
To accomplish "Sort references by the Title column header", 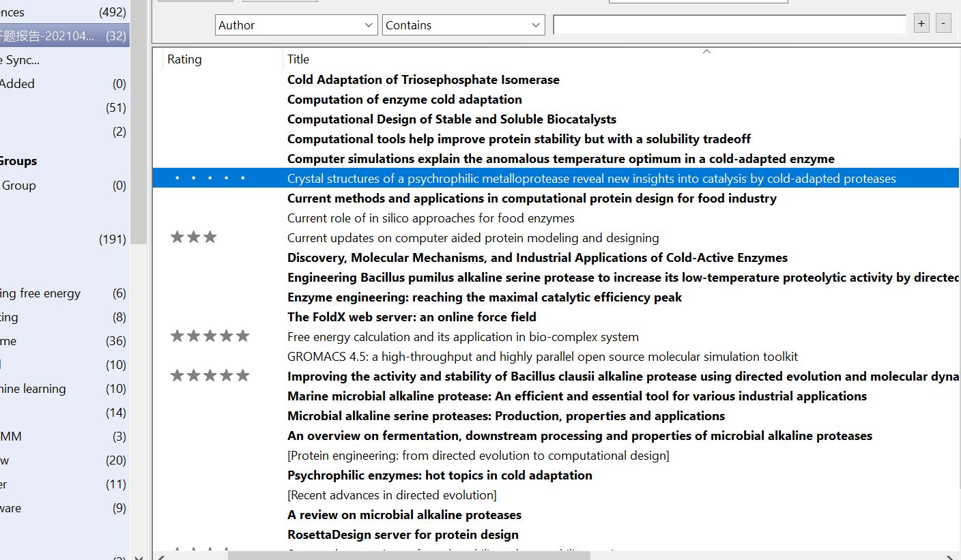I will click(x=298, y=59).
